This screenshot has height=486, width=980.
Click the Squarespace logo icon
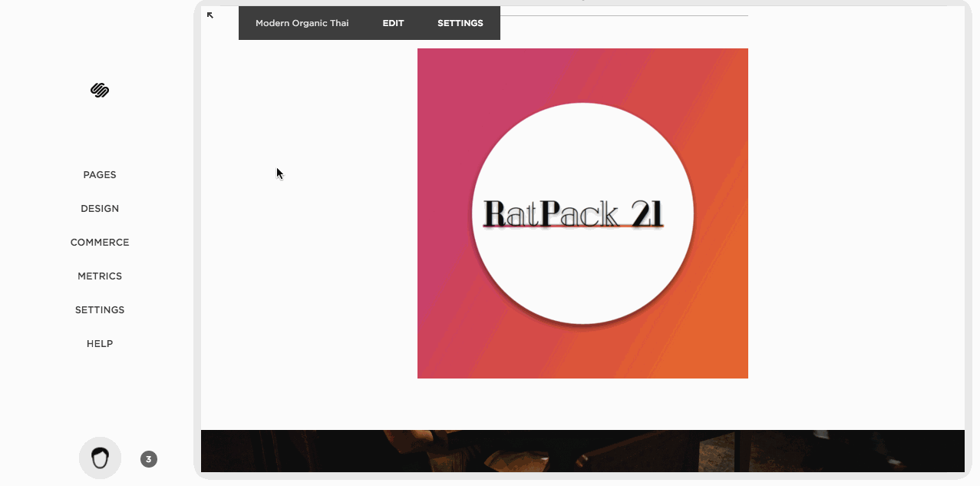click(x=100, y=91)
